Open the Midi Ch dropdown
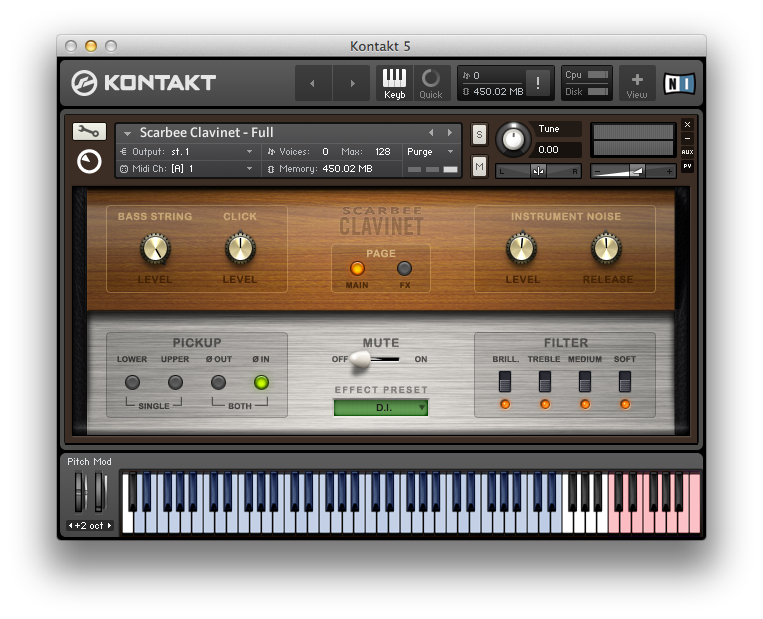Viewport: 763px width, 619px height. [x=187, y=169]
